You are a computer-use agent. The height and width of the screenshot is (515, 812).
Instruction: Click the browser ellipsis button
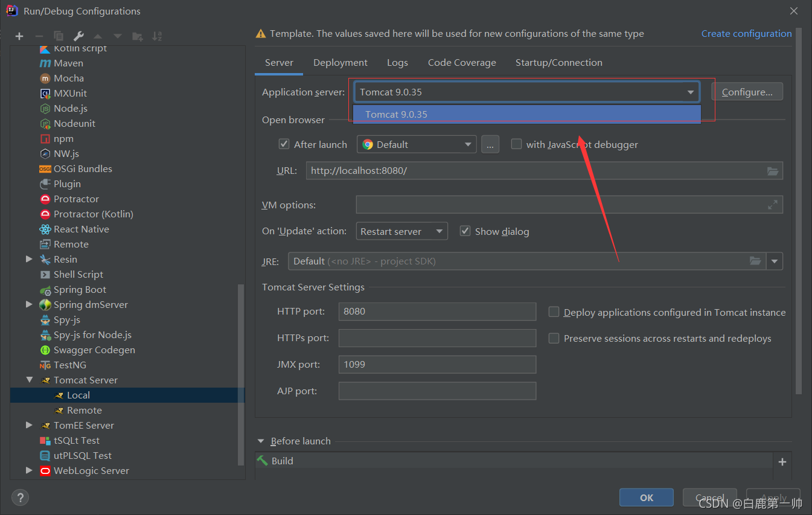pos(490,144)
